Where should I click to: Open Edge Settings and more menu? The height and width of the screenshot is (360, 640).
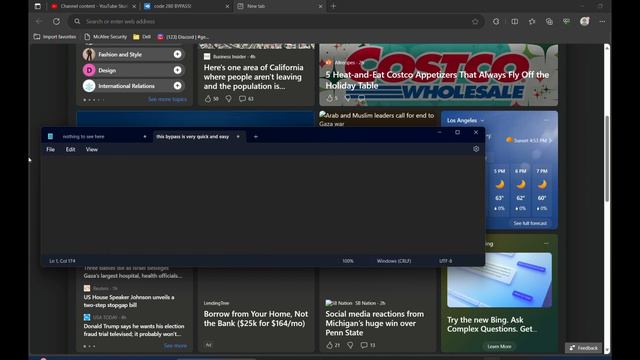click(x=602, y=21)
